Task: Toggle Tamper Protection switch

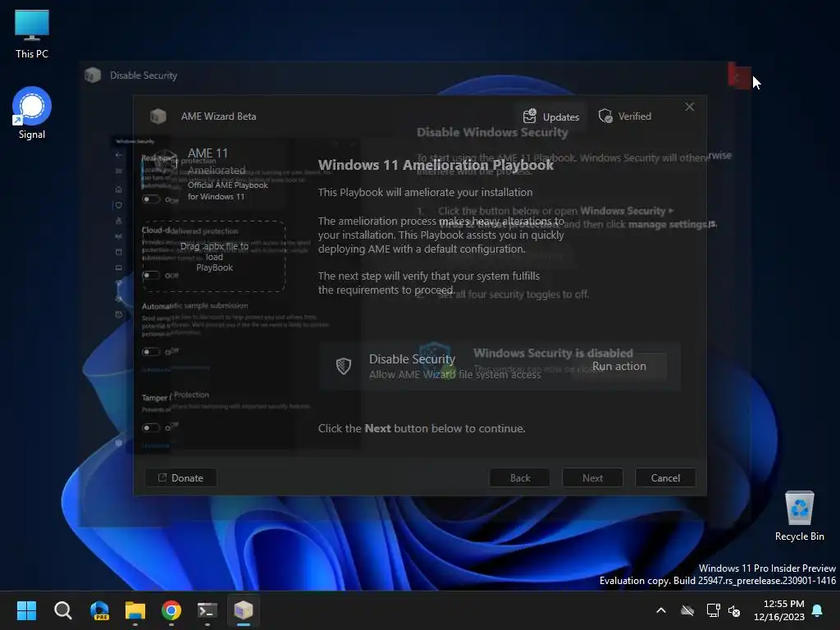Action: (x=151, y=427)
